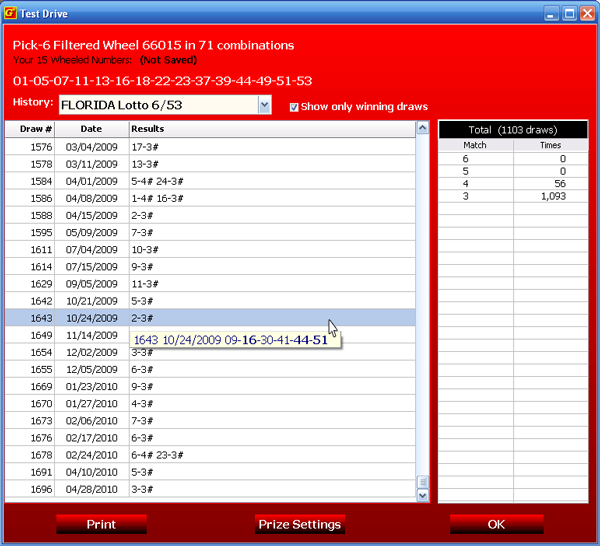This screenshot has width=600, height=546.
Task: Click the Times column header
Action: (550, 145)
